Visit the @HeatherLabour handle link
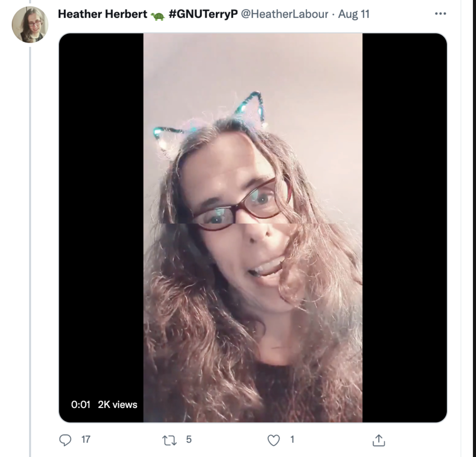 click(284, 14)
